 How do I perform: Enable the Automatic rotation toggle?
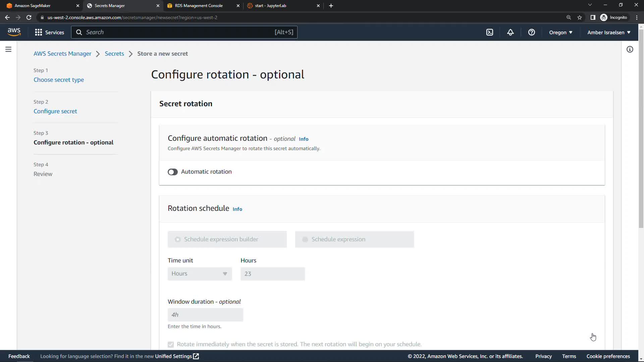pos(173,172)
